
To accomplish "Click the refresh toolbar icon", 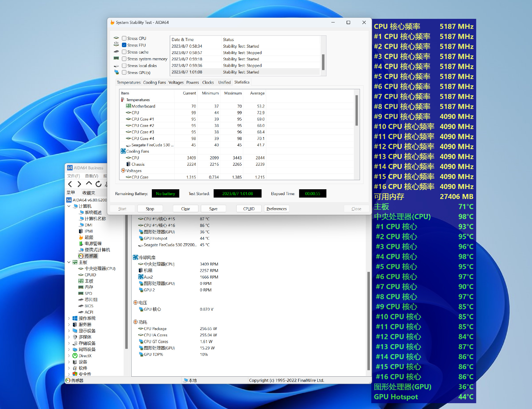I will (x=98, y=184).
